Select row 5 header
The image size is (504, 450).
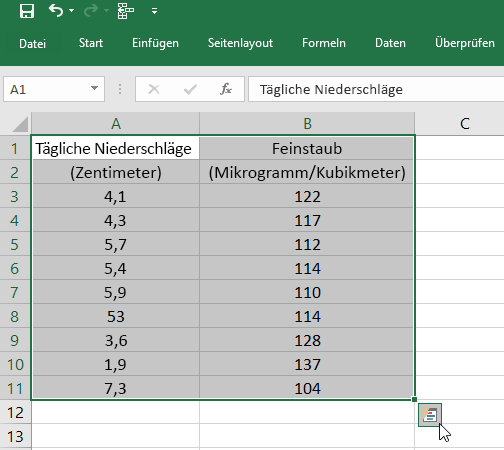click(x=15, y=244)
